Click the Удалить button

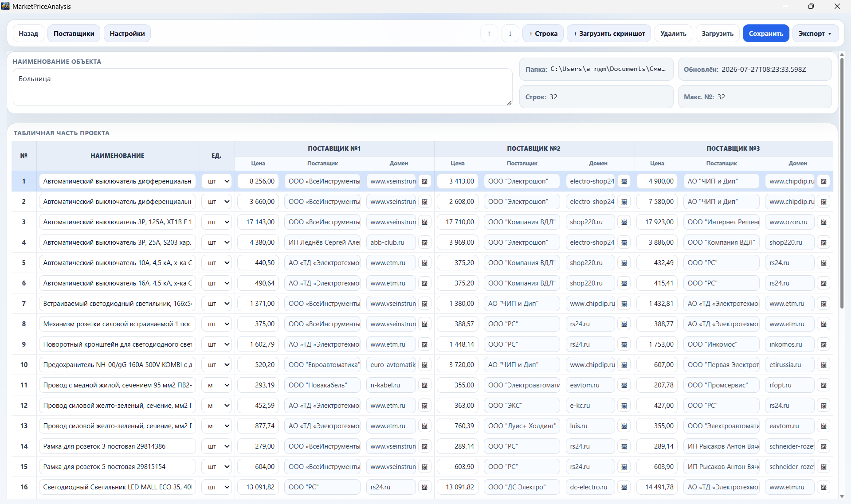(673, 34)
